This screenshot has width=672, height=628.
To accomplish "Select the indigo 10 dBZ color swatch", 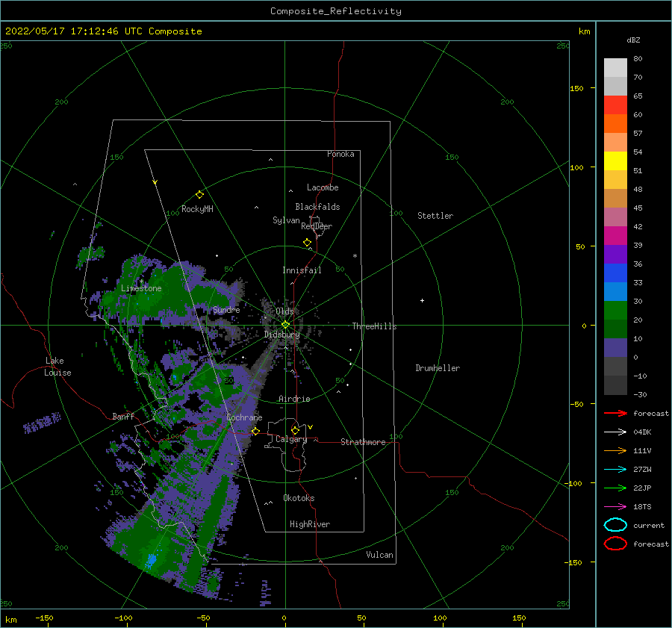I will point(615,348).
